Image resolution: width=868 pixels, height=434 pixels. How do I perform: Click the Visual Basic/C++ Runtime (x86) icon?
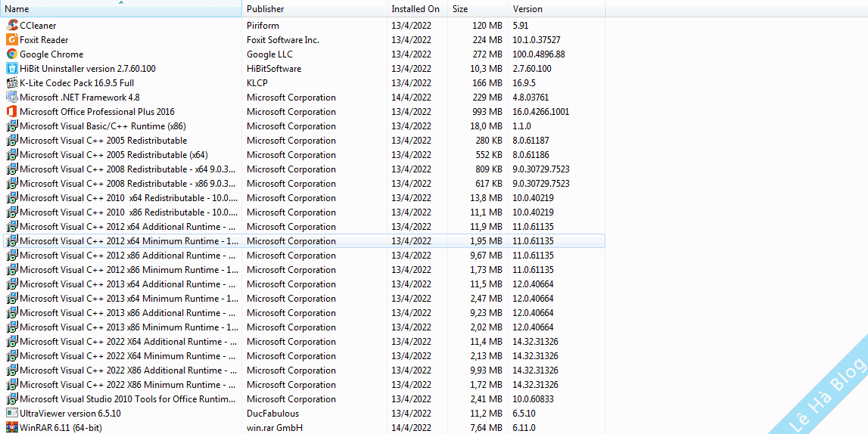pos(11,126)
